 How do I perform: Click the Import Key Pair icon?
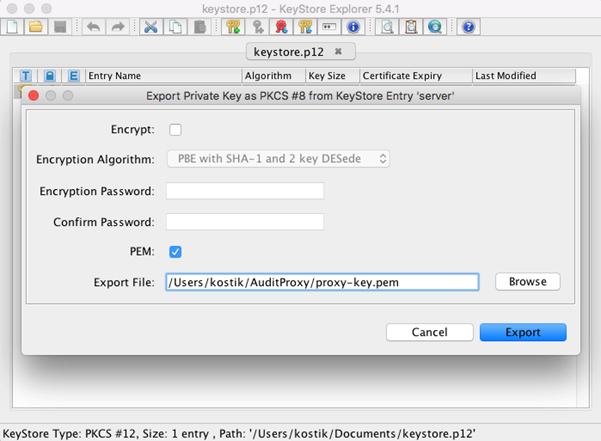(305, 27)
